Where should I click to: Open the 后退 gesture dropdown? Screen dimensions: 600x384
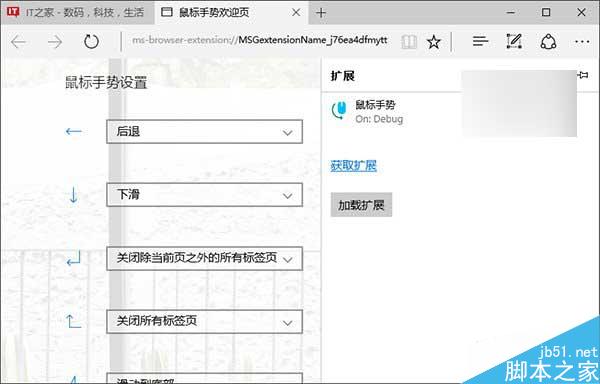coord(204,132)
